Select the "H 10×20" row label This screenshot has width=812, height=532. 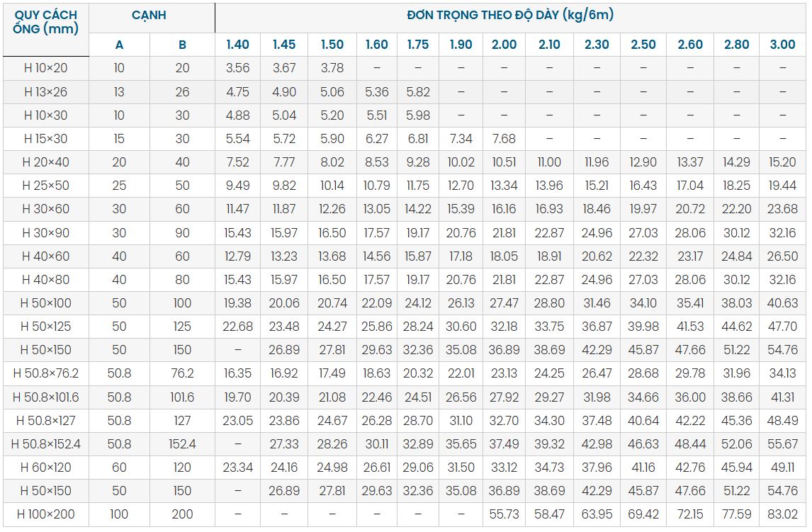[45, 68]
